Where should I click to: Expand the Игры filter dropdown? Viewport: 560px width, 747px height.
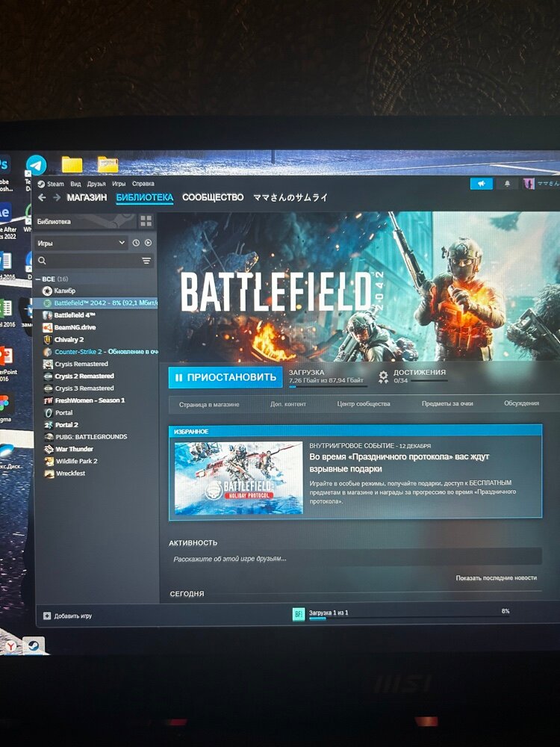pyautogui.click(x=81, y=243)
